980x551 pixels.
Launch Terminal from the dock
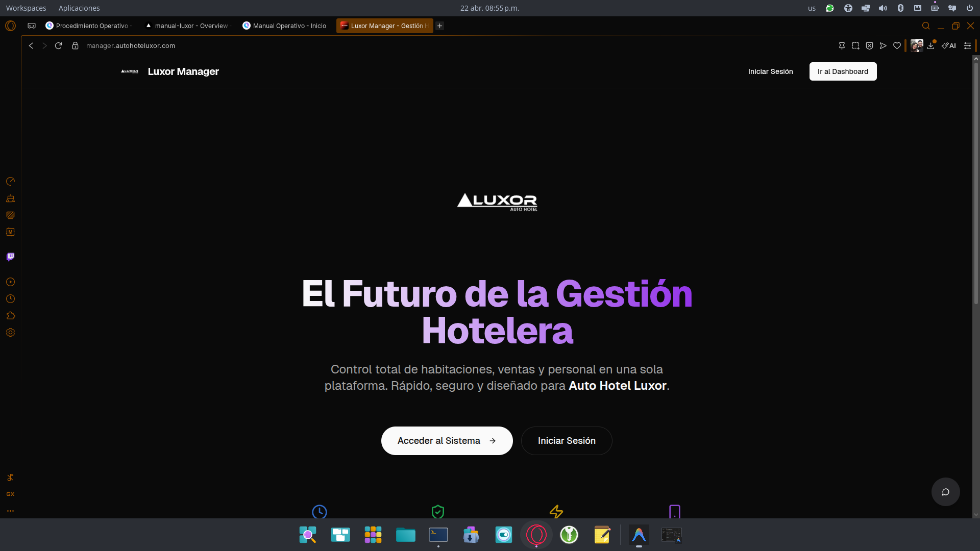(438, 535)
